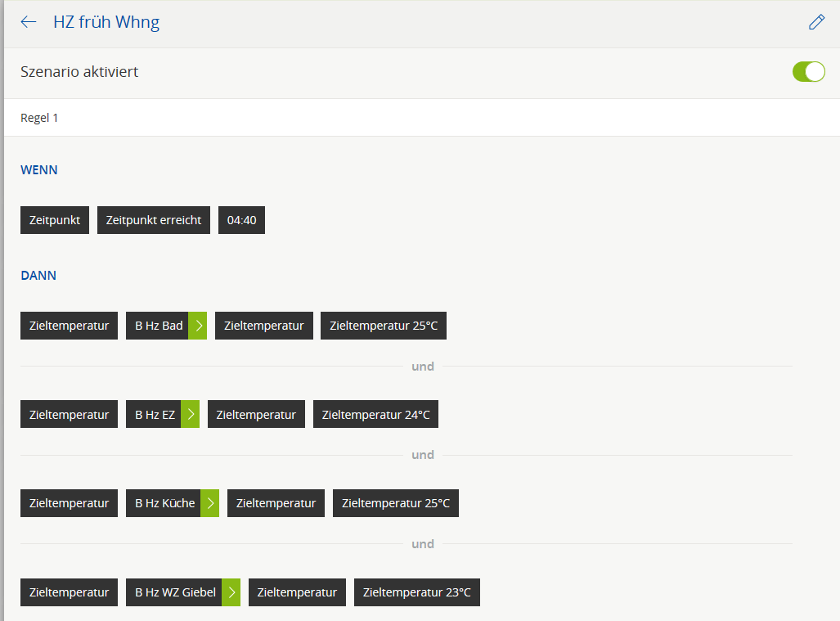
Task: Click the back arrow icon
Action: (29, 22)
